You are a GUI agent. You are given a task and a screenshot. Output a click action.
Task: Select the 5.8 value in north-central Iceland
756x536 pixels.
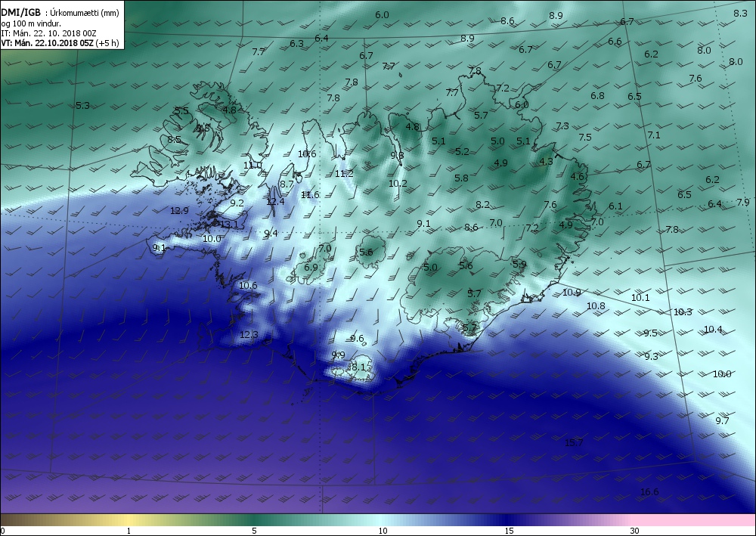point(461,178)
